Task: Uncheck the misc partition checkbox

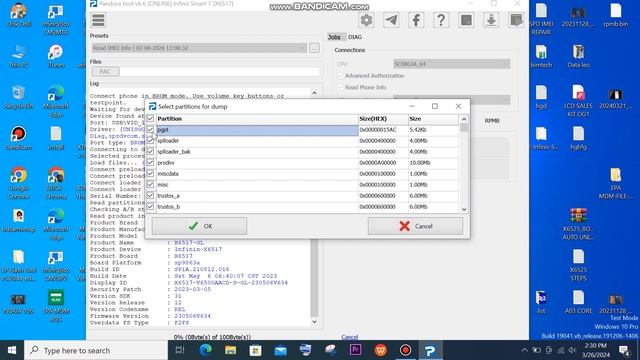Action: [x=150, y=185]
